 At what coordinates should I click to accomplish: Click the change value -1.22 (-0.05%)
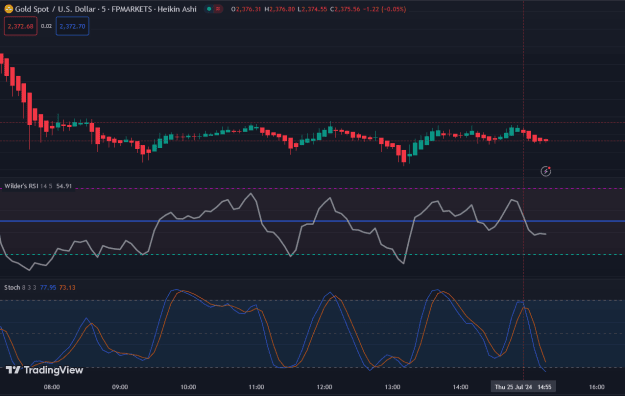(384, 9)
